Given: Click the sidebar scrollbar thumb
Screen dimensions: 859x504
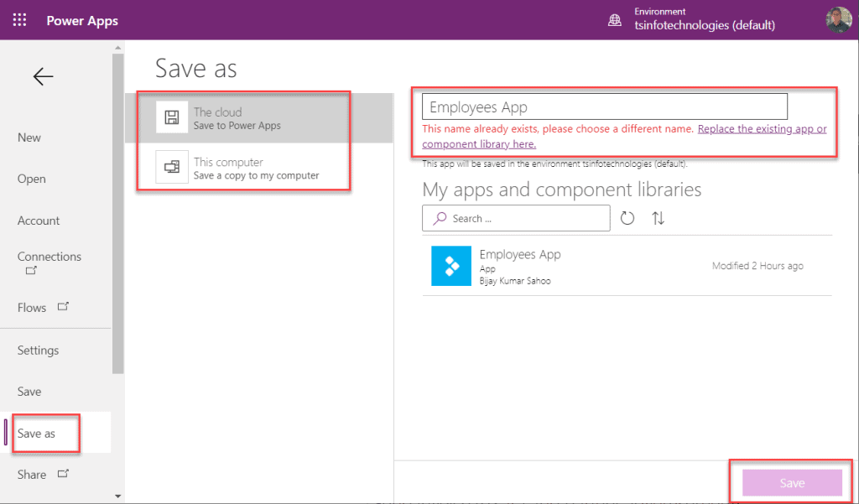Looking at the screenshot, I should [117, 214].
